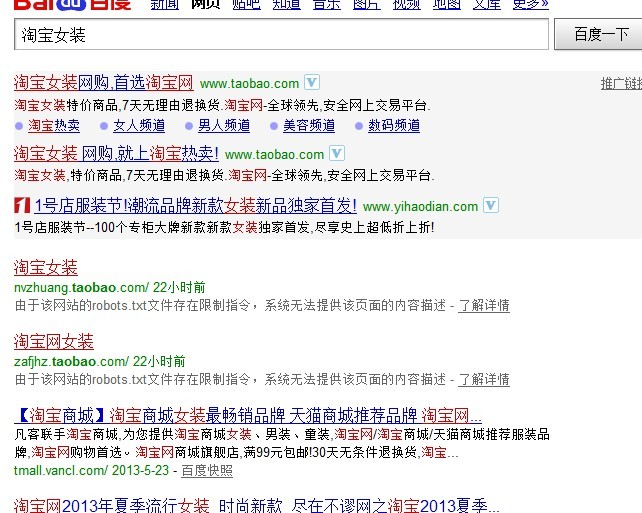Click first ad's www.taobao.com URL

click(x=249, y=84)
